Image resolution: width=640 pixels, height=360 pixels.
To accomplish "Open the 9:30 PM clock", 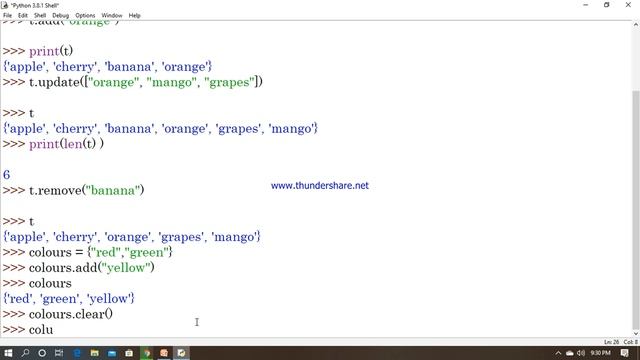I will [600, 353].
